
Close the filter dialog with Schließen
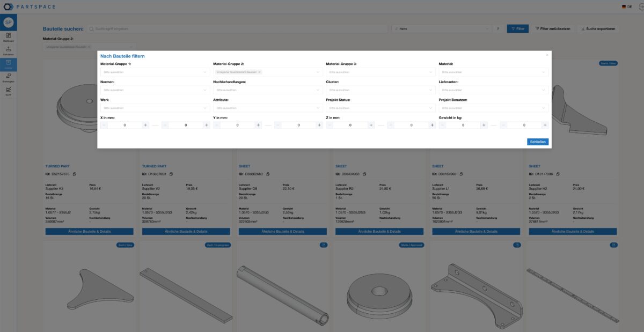click(x=538, y=141)
